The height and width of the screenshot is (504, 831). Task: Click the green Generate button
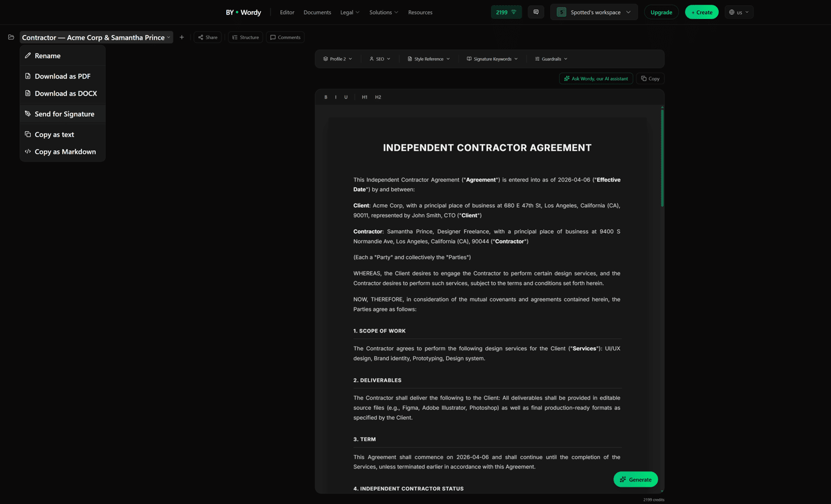click(x=636, y=479)
